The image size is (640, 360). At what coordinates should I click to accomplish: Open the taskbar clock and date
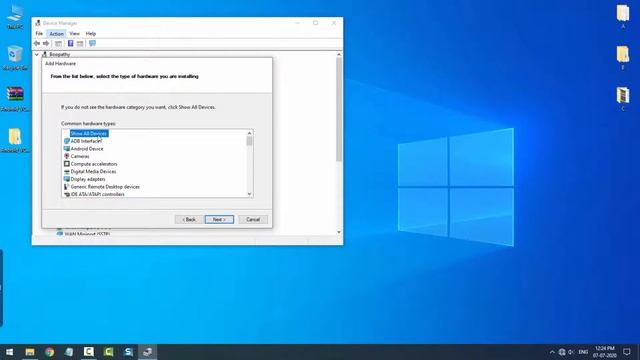click(x=604, y=352)
